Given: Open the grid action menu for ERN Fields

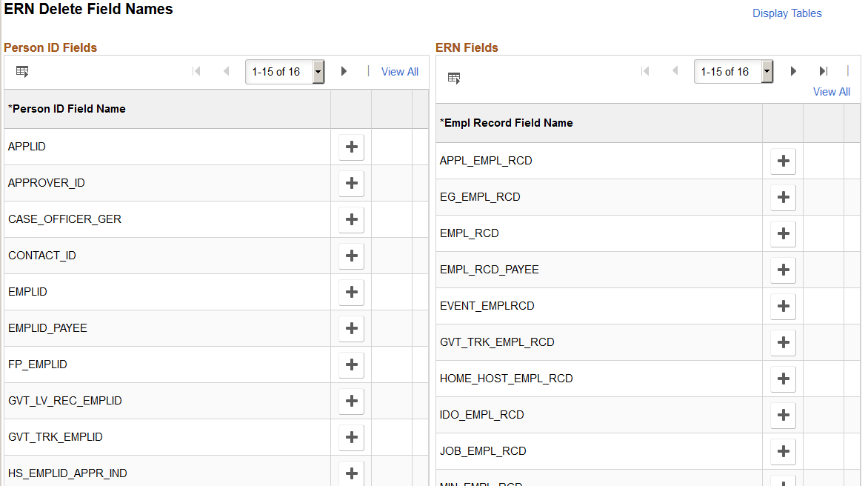Looking at the screenshot, I should 453,78.
